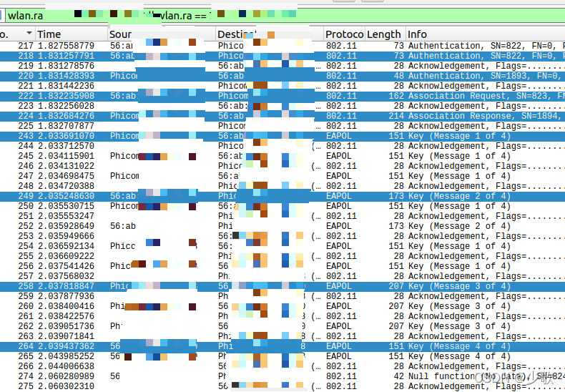Select packet 258 Key Message 3 of 4
This screenshot has width=565, height=392.
point(282,286)
